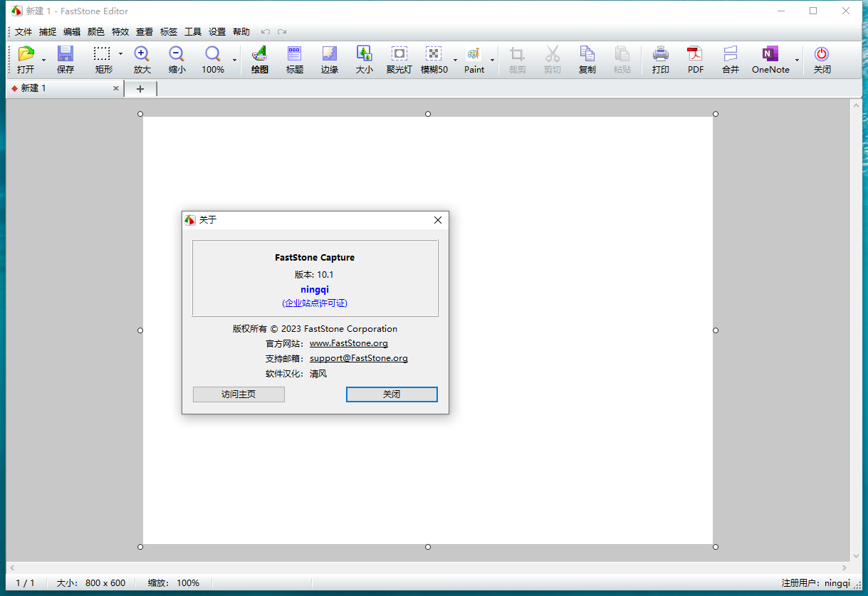The height and width of the screenshot is (596, 868).
Task: Expand the dropdown arrow next to 打开
Action: (x=43, y=60)
